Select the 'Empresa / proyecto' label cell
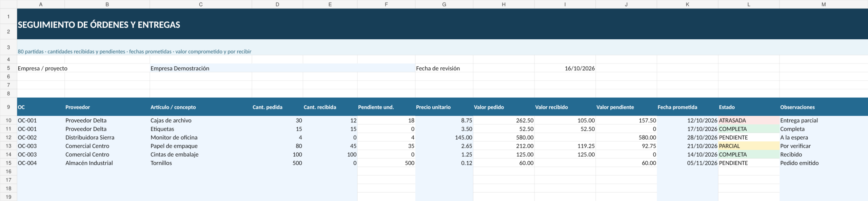This screenshot has height=201, width=868. (83, 68)
